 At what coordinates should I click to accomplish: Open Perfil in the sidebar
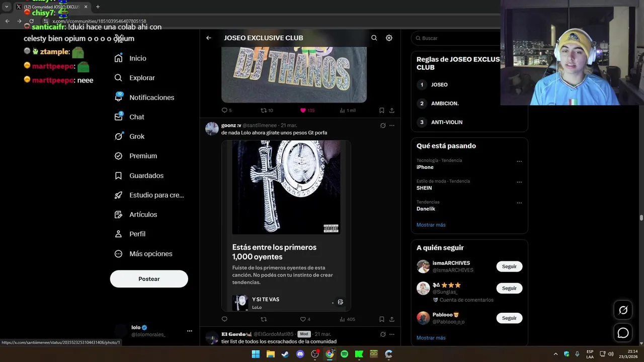pos(130,234)
